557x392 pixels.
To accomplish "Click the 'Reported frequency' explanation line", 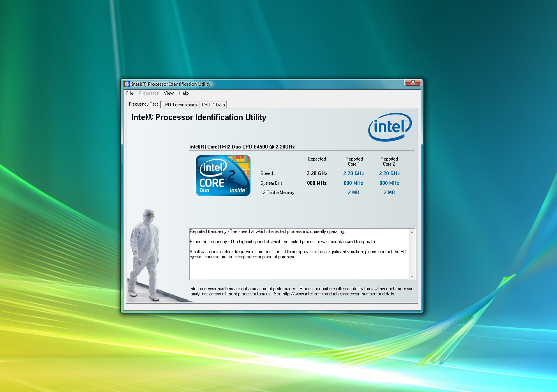I will (x=267, y=231).
